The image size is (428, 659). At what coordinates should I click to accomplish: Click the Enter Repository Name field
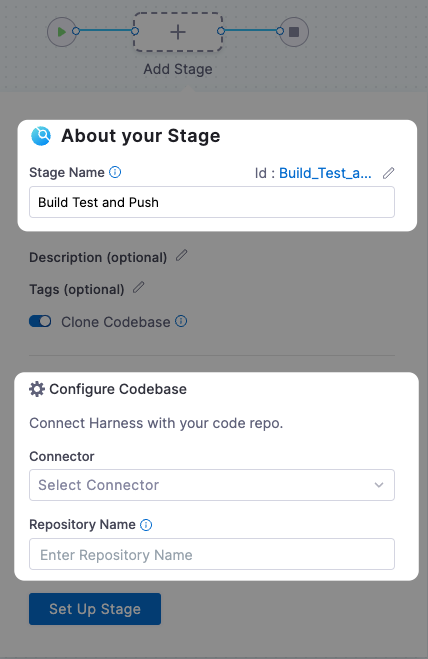pos(212,554)
